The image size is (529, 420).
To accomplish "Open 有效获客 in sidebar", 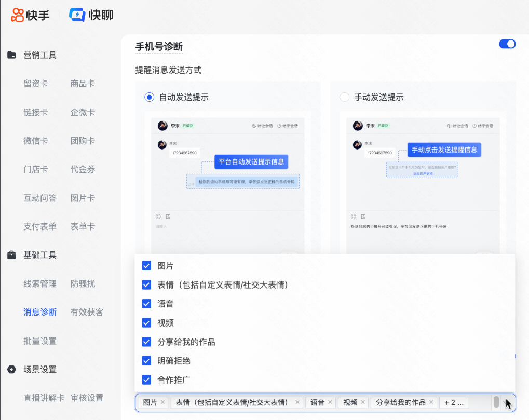I will pyautogui.click(x=87, y=312).
